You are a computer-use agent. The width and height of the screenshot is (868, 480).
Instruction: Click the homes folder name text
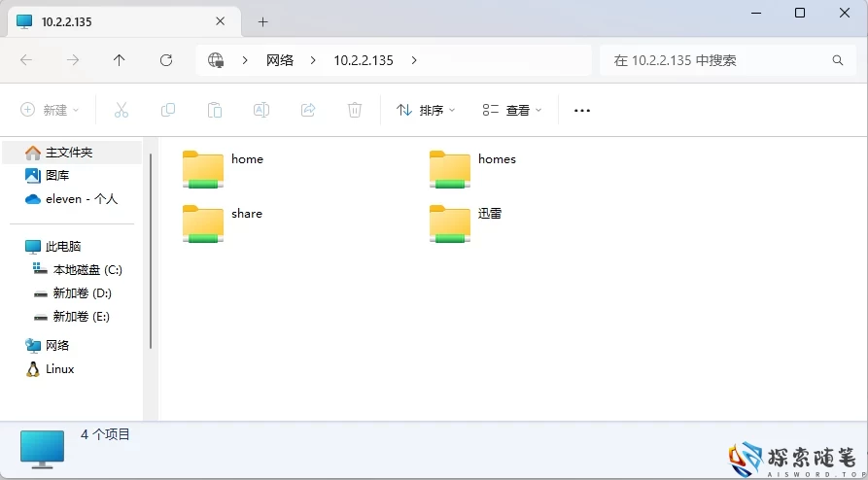(x=497, y=159)
